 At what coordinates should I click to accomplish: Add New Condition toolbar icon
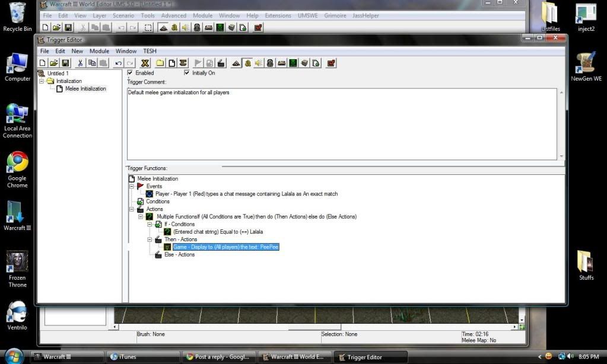tap(209, 63)
